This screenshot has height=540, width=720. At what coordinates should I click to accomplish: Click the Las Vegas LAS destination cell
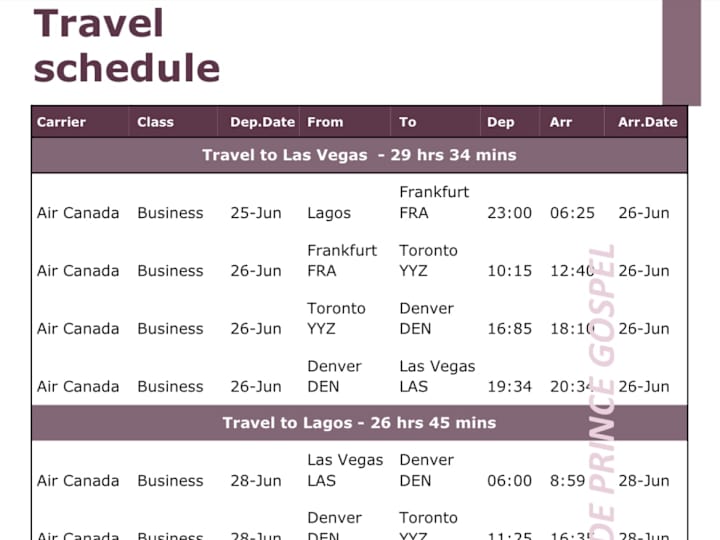click(437, 376)
